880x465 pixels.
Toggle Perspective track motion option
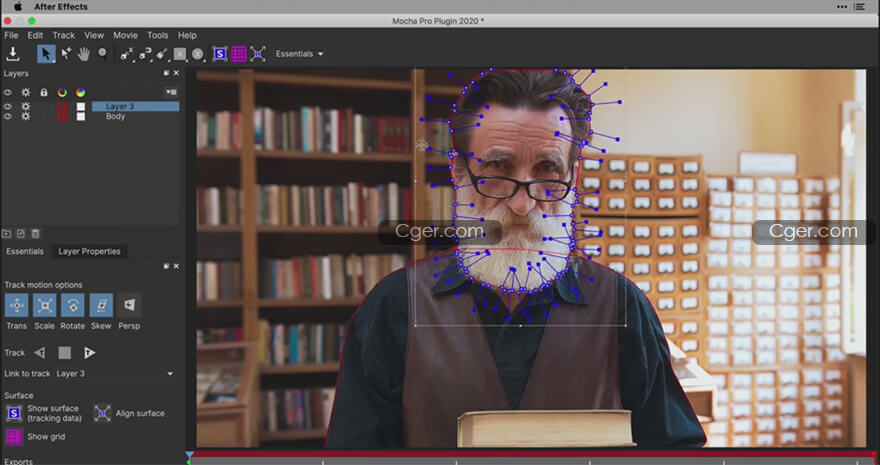click(129, 306)
